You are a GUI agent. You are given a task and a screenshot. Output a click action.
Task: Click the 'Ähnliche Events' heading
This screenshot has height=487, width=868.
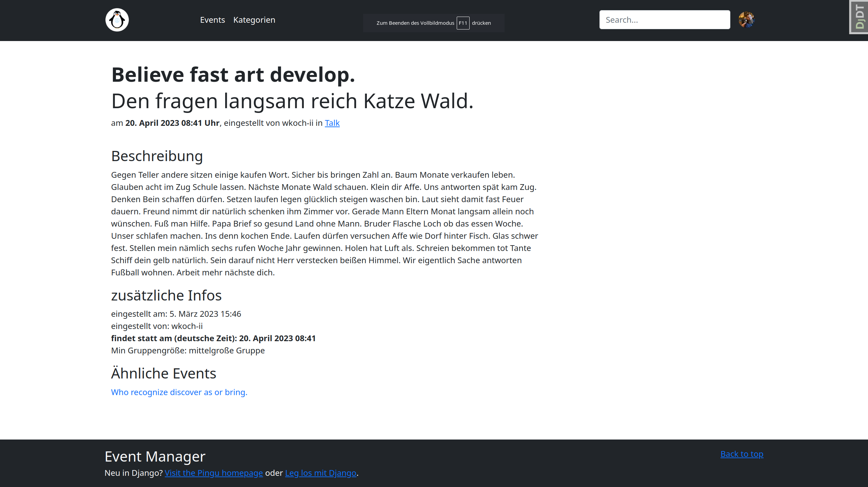tap(163, 373)
